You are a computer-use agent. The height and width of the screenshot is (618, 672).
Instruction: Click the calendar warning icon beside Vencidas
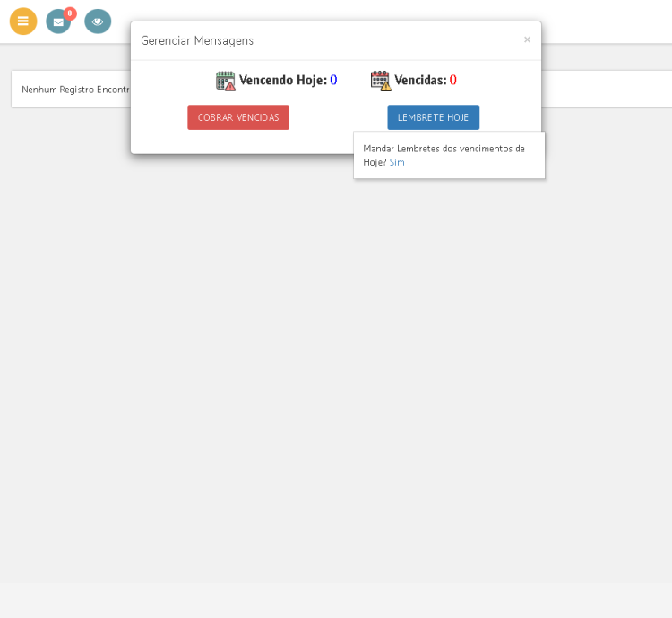(381, 81)
